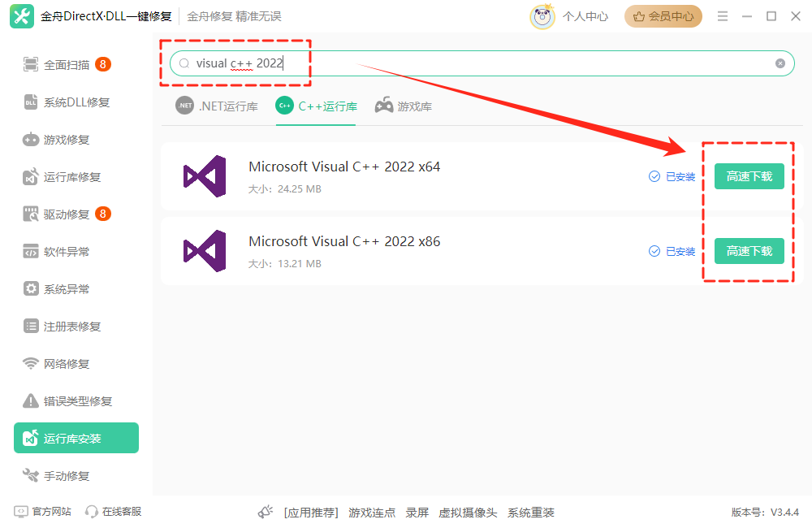Click the megaphone icon in bottom bar
The width and height of the screenshot is (812, 528).
[266, 512]
